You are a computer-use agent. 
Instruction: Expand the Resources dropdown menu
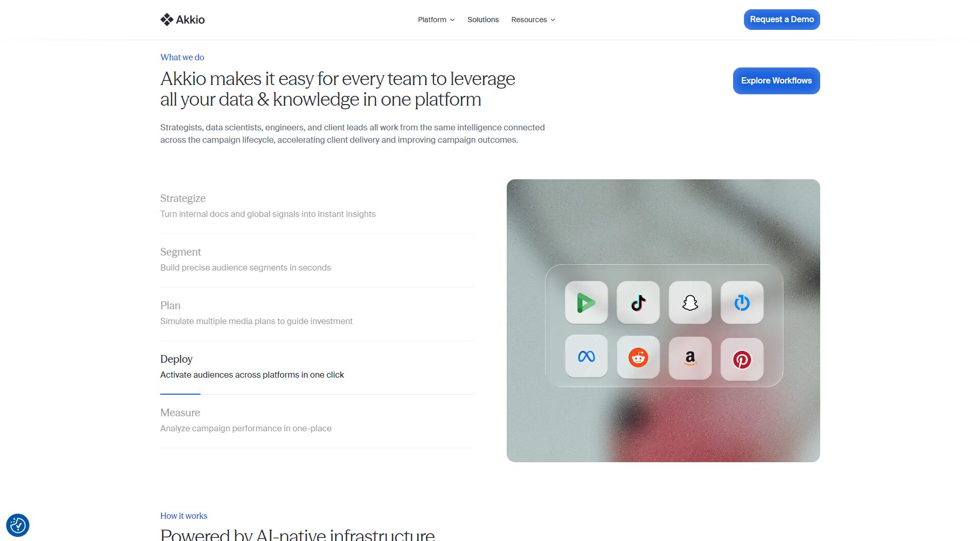coord(533,20)
